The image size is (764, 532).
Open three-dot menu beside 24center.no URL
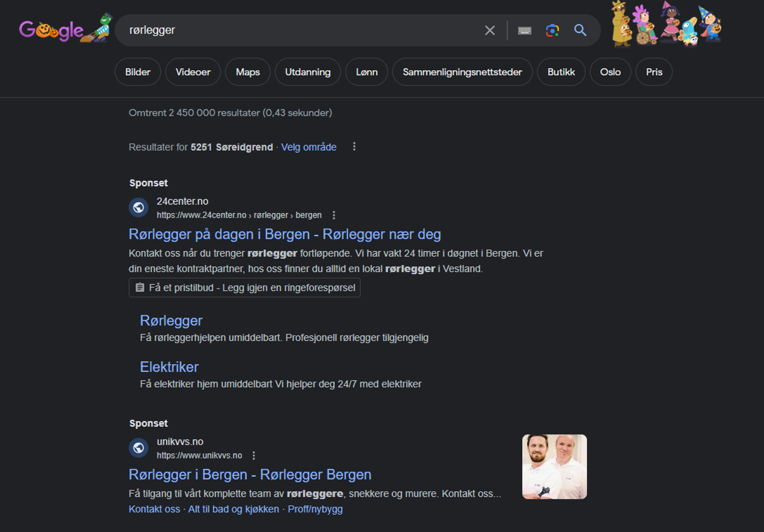click(x=334, y=215)
